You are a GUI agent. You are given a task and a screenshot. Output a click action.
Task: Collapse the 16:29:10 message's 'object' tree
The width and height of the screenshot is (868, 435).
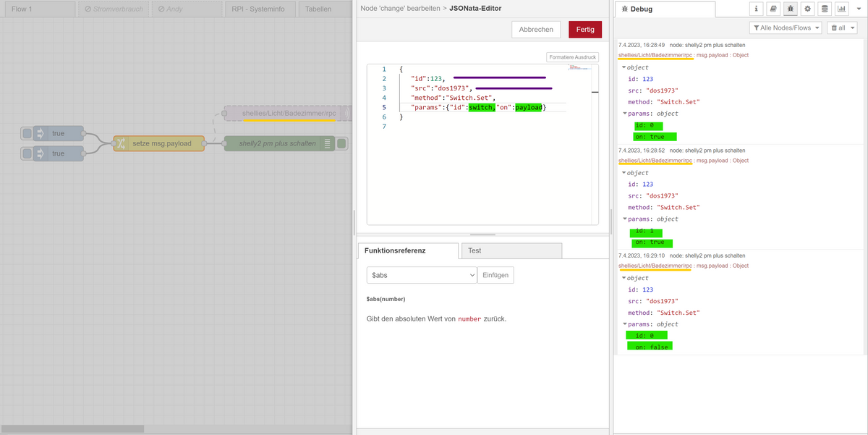(x=624, y=278)
